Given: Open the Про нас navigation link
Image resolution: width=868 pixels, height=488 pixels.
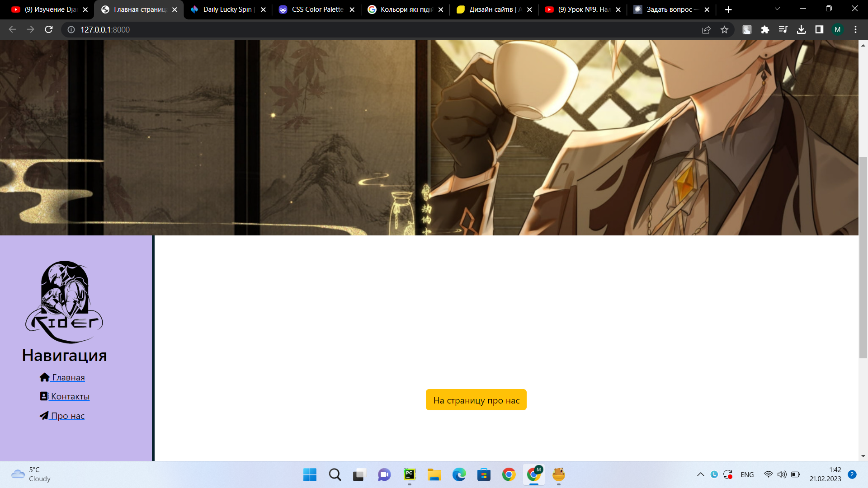Looking at the screenshot, I should point(62,416).
